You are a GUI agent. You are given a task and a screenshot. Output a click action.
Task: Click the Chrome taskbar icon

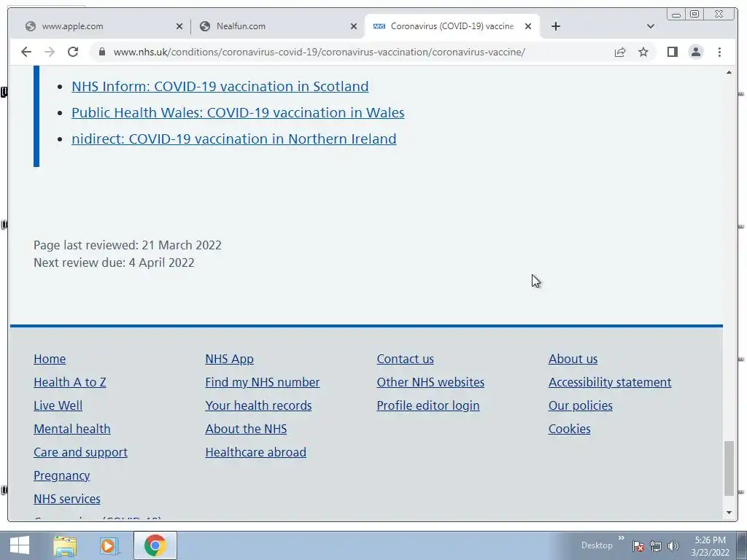coord(155,545)
